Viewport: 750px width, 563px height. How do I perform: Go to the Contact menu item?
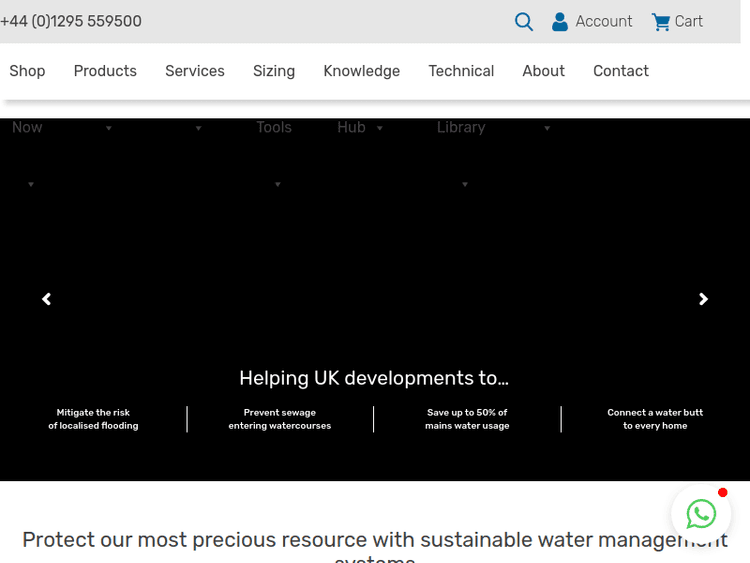(x=620, y=71)
